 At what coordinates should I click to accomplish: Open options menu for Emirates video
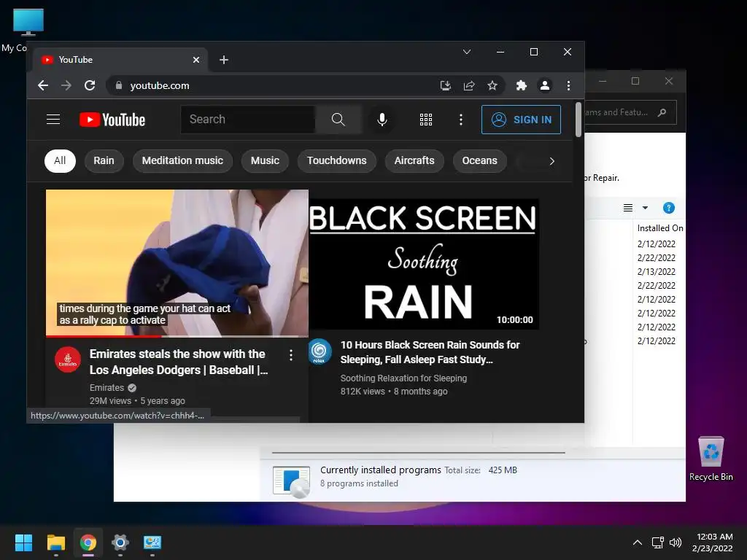[290, 355]
